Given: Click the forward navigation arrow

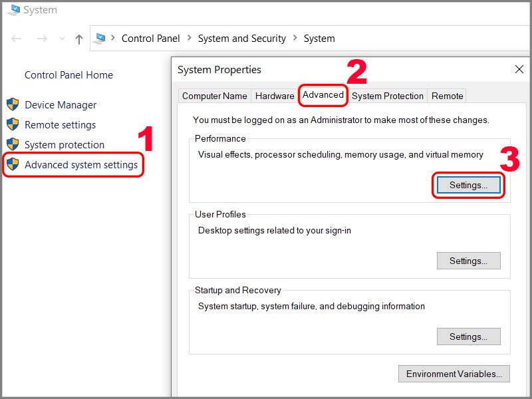Looking at the screenshot, I should [41, 39].
